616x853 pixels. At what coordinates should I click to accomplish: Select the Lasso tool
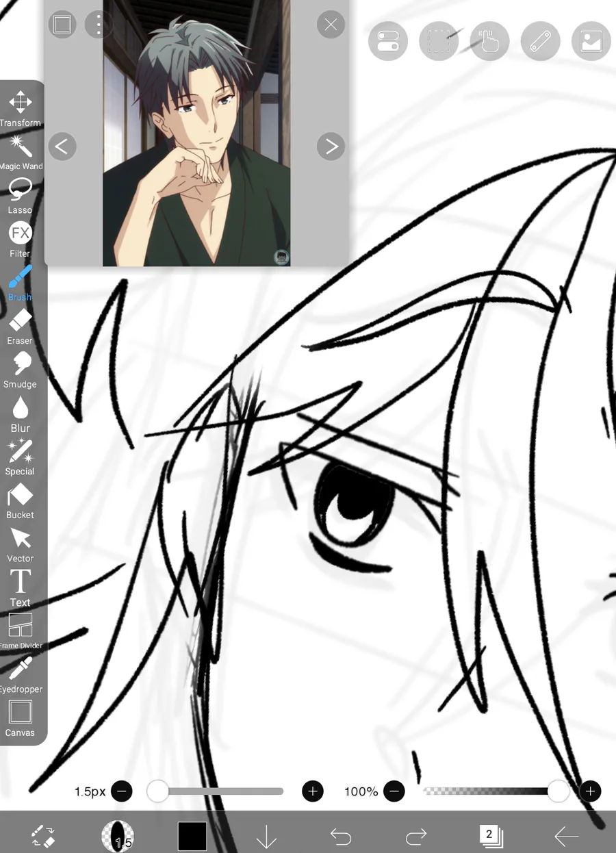tap(20, 196)
